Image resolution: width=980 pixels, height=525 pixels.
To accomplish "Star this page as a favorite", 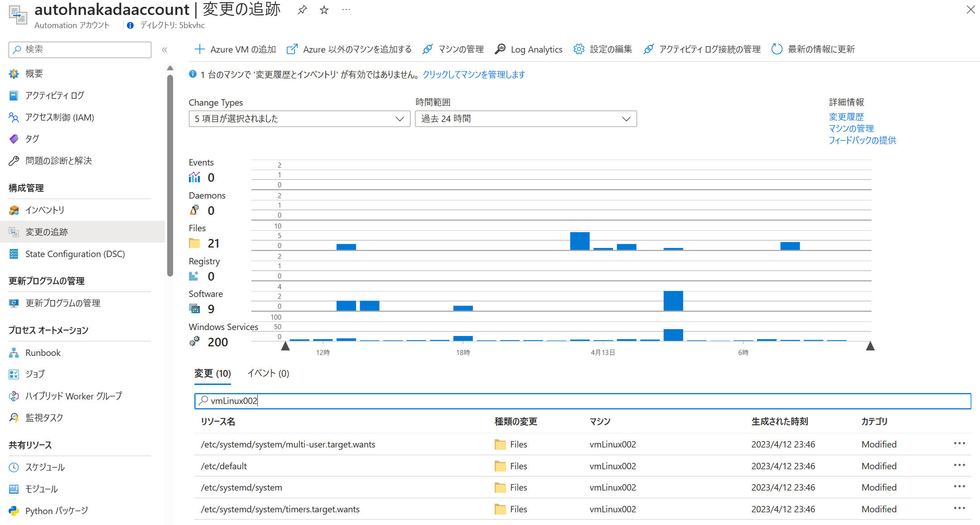I will click(324, 10).
